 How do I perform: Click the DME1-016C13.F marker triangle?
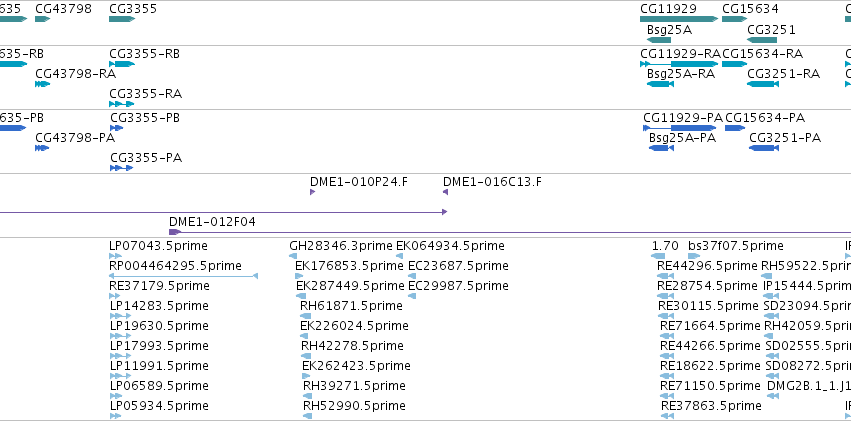point(445,192)
